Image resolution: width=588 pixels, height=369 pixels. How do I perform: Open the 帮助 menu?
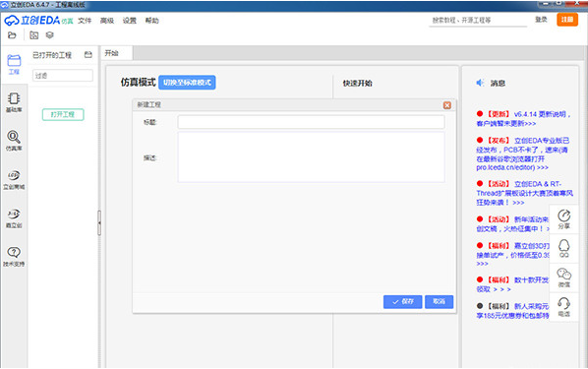(151, 21)
